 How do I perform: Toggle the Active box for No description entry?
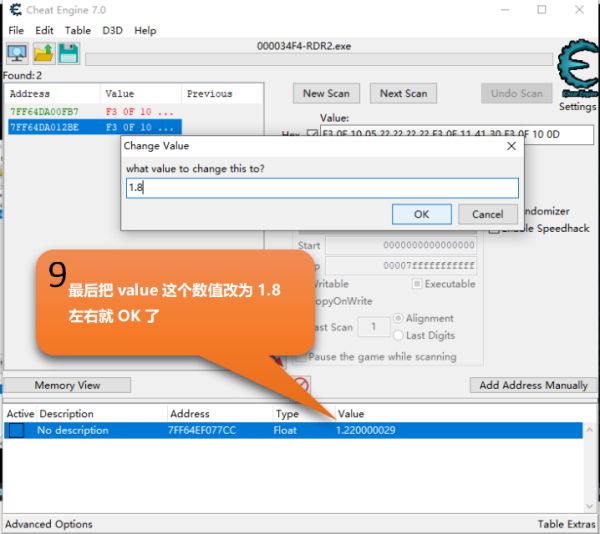click(17, 431)
